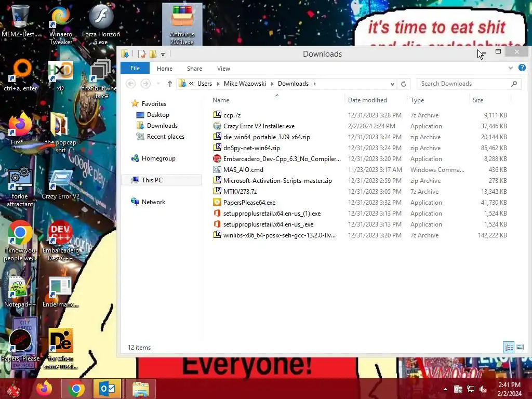This screenshot has width=532, height=399.
Task: Open the File tab
Action: coord(135,68)
